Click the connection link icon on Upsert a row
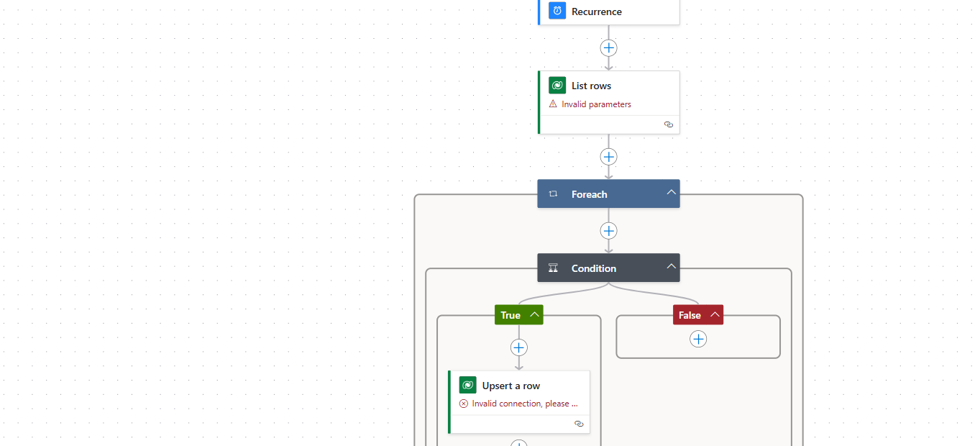Screen dimensions: 980x446 [x=579, y=424]
